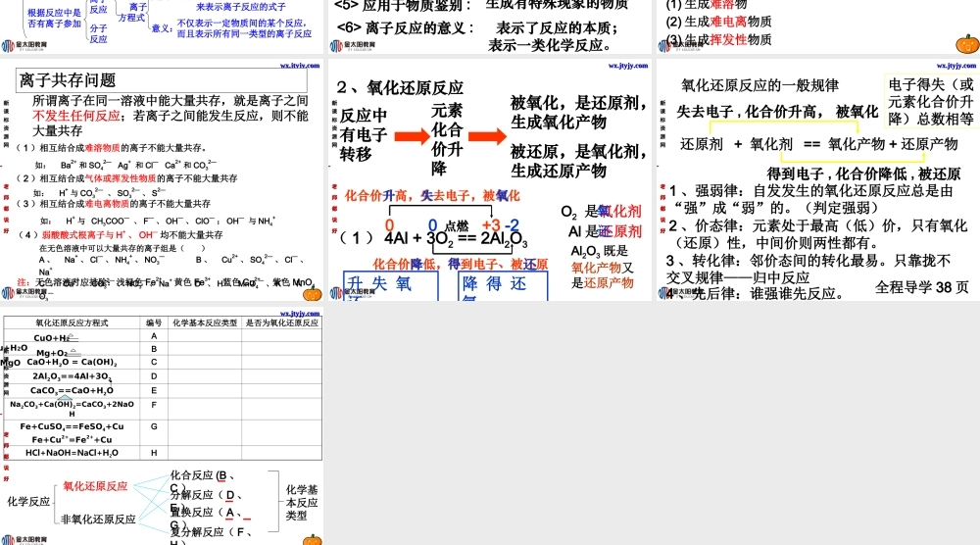
Task: Click pumpkin icon on the table slide
Action: pyautogui.click(x=313, y=540)
